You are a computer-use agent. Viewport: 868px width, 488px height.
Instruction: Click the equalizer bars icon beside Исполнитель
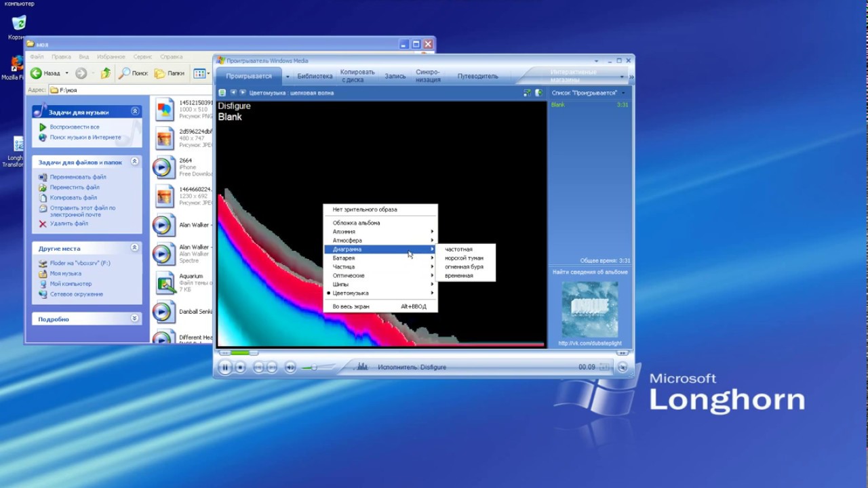click(x=363, y=367)
